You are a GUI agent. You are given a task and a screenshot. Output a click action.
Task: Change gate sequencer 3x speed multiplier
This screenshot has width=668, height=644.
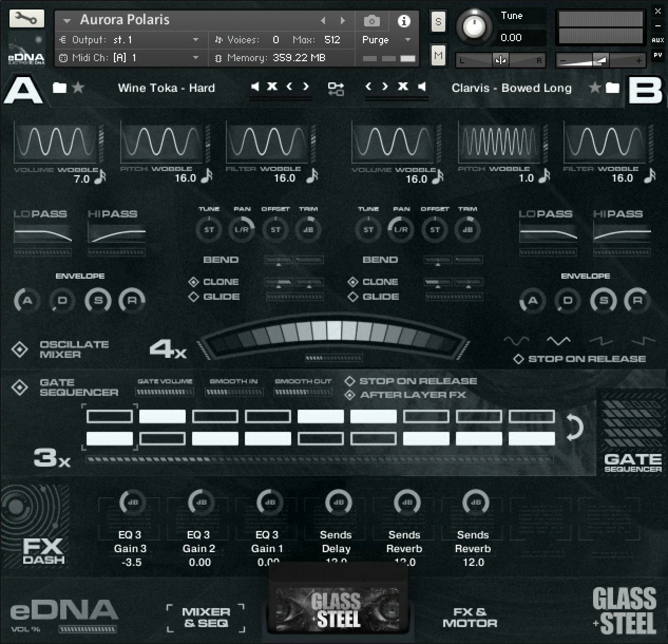(x=52, y=458)
